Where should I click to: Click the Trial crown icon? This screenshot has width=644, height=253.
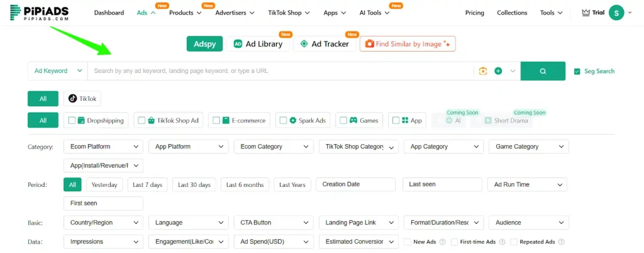(x=586, y=13)
